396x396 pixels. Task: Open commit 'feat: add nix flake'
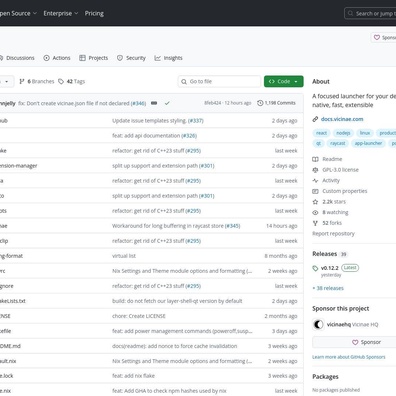click(133, 376)
